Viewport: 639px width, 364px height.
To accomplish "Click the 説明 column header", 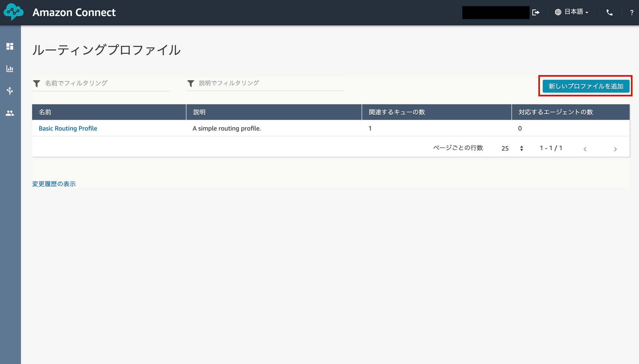I will (x=274, y=112).
